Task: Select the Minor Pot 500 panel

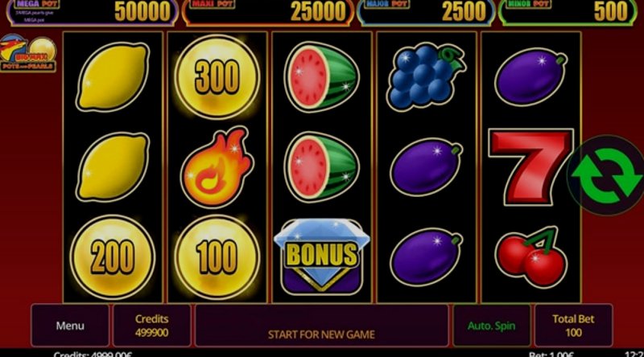Action: tap(568, 11)
